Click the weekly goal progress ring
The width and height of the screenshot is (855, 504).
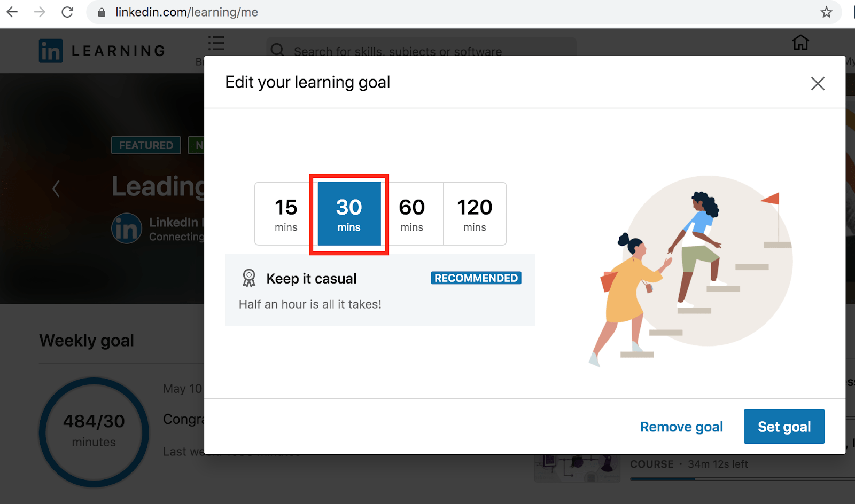point(94,431)
